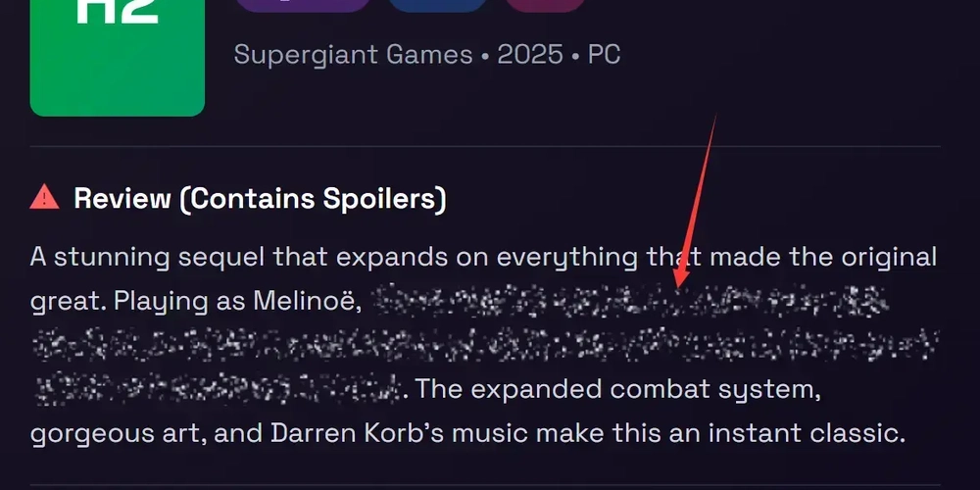Reveal the full-width blurred spoiler line
This screenshot has height=490, width=980.
tap(485, 345)
